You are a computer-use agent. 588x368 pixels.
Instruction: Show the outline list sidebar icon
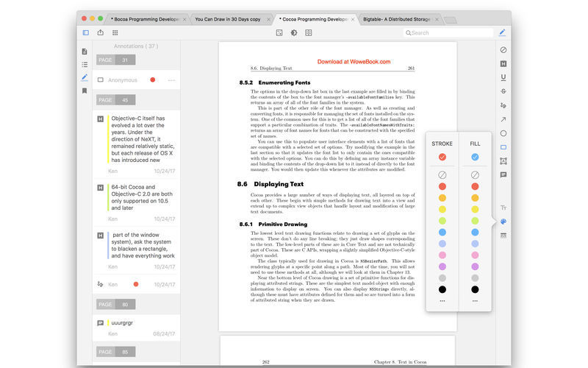tap(85, 65)
